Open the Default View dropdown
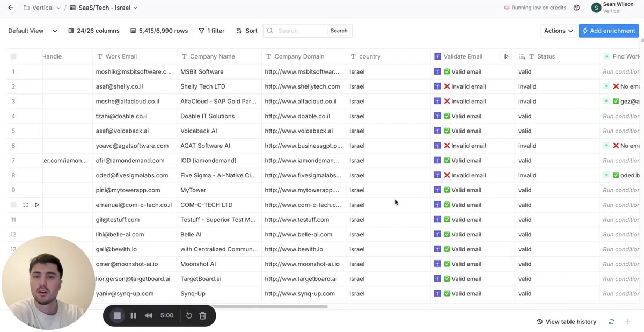644x332 pixels. [33, 31]
